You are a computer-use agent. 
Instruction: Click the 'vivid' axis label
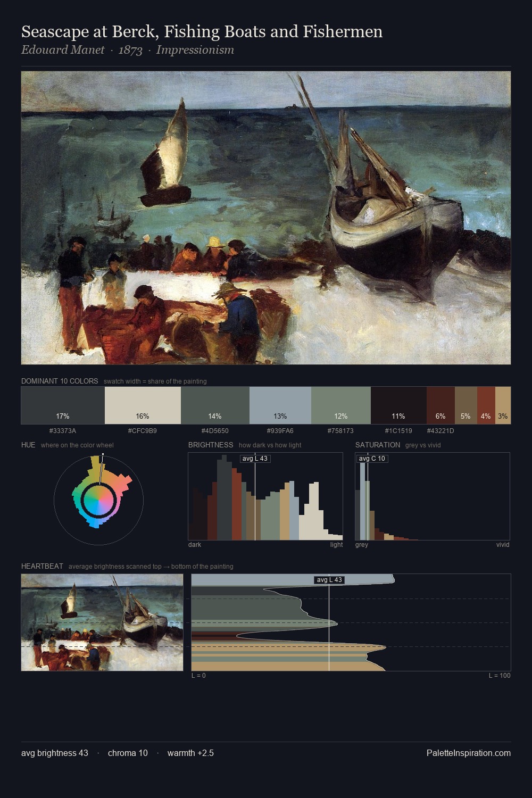(x=503, y=545)
